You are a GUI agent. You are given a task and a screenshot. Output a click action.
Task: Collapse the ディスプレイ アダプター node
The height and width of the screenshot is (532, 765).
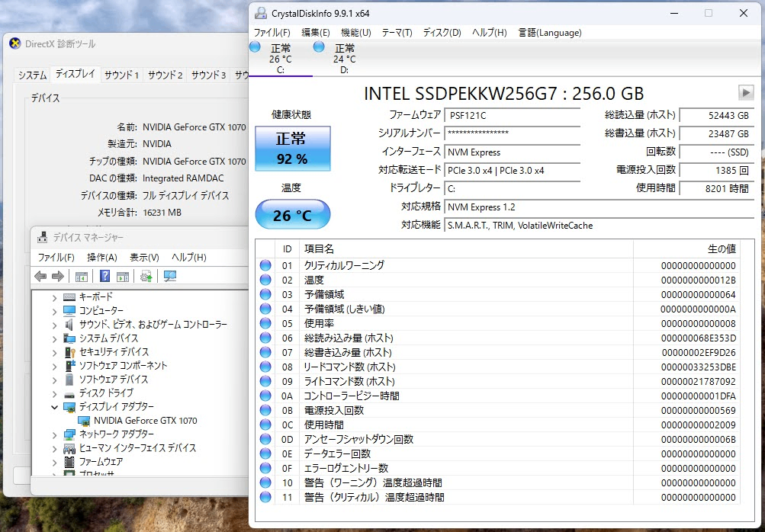coord(54,407)
